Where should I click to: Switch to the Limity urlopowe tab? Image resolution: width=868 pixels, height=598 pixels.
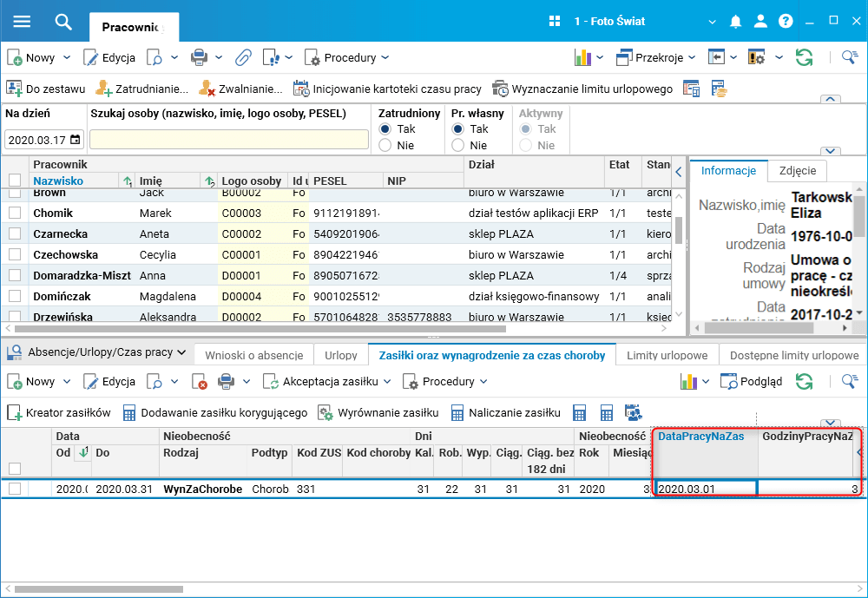[x=666, y=355]
